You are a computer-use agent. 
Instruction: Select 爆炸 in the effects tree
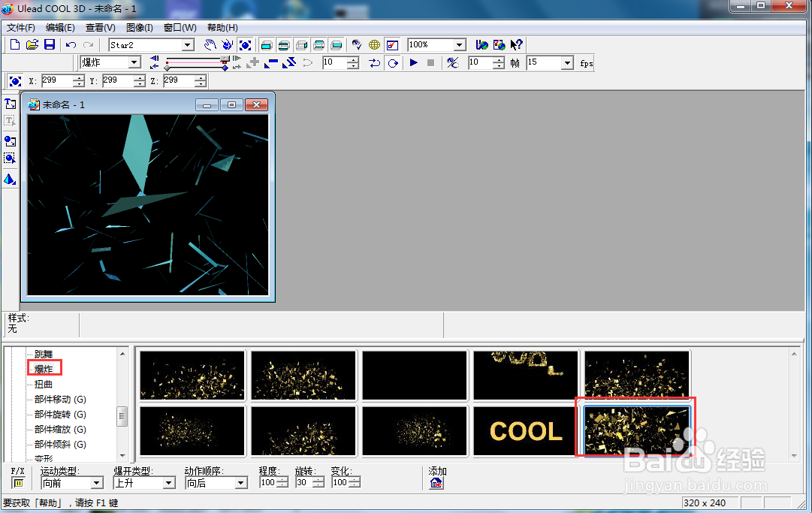click(44, 369)
